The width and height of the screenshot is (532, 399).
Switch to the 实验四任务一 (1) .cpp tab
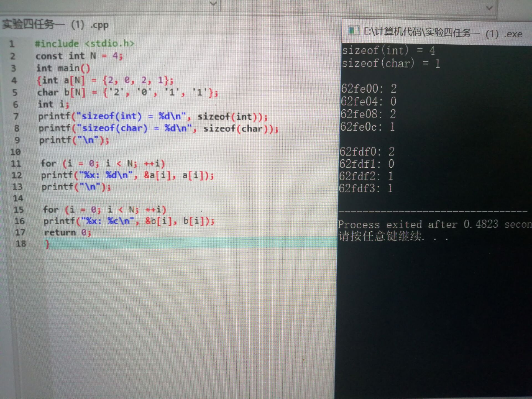[55, 25]
